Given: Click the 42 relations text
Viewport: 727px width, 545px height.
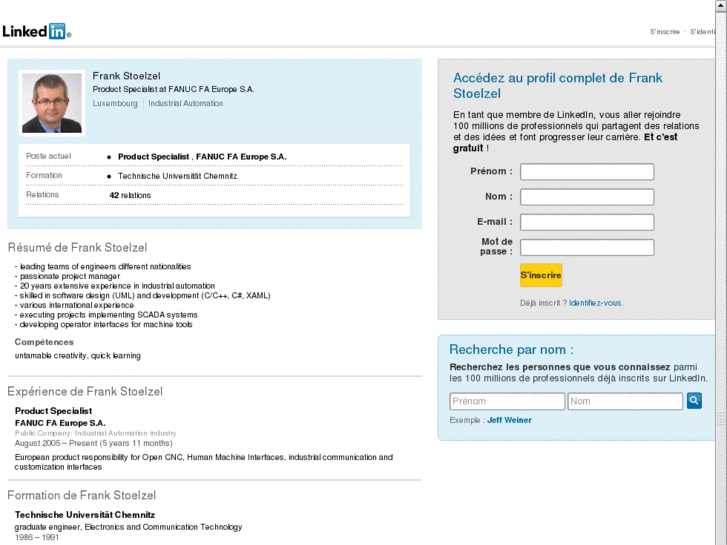Looking at the screenshot, I should (x=130, y=195).
